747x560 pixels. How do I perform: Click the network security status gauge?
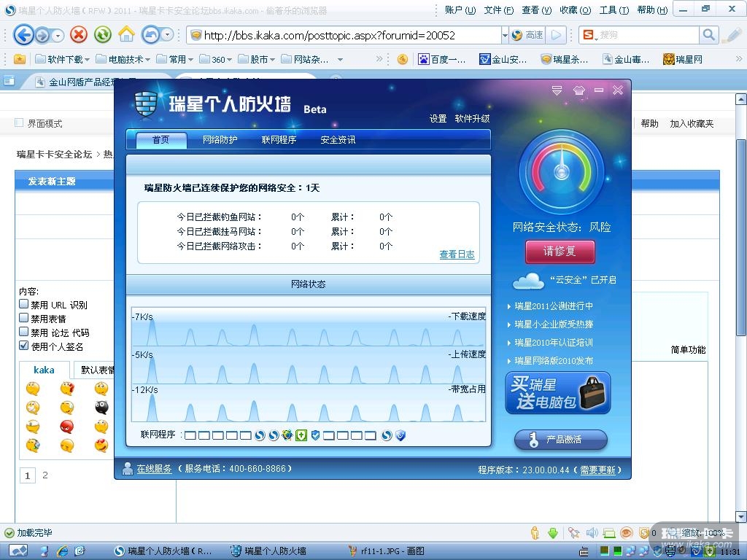(x=561, y=172)
